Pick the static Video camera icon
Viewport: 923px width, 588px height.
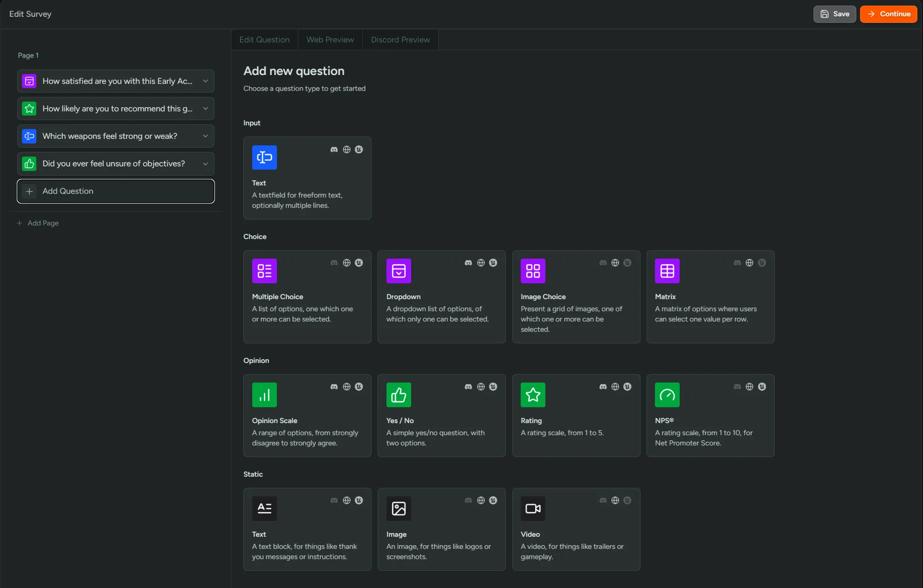[x=533, y=508]
